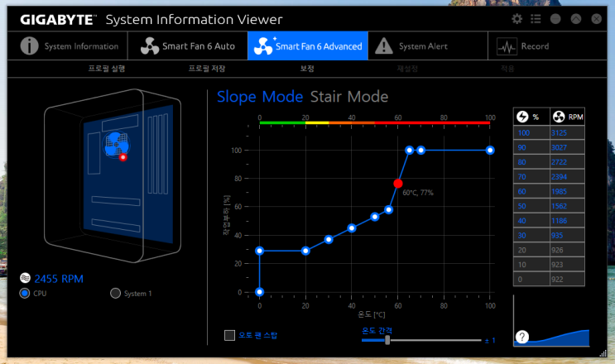
Task: Select the curve point at 30°C, 37%
Action: pos(329,239)
